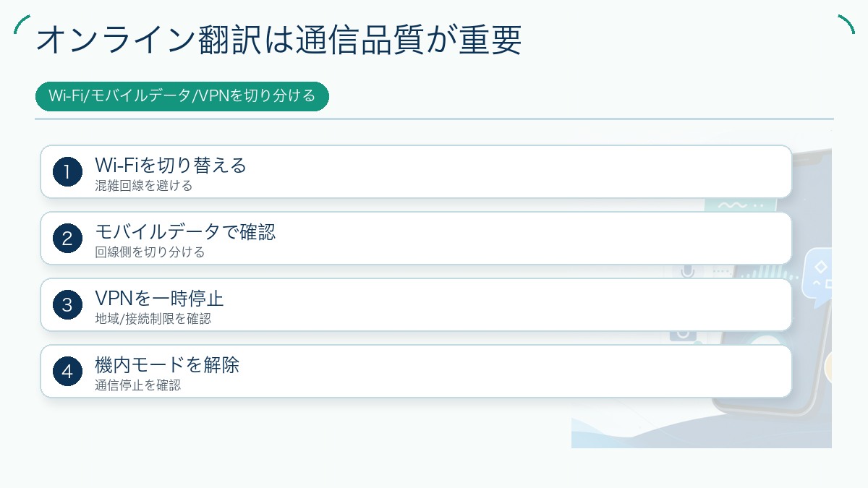Click the heading モバイルデータで確認
The width and height of the screenshot is (868, 488).
[x=185, y=232]
